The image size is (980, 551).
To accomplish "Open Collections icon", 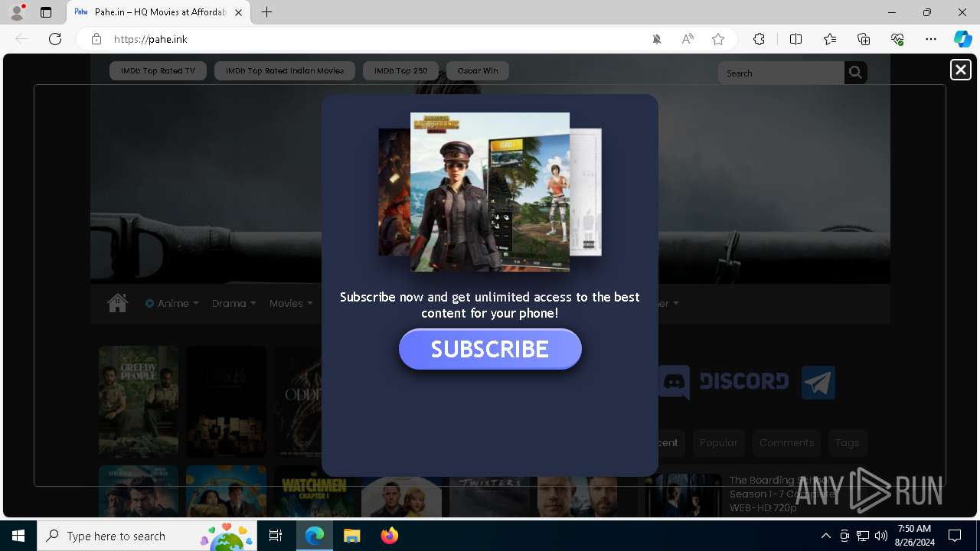I will click(864, 39).
